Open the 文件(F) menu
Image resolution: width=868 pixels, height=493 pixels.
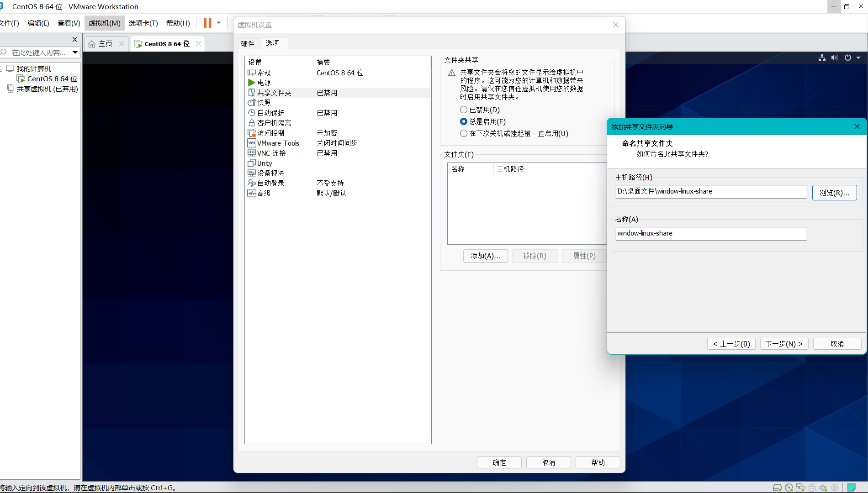tap(9, 23)
